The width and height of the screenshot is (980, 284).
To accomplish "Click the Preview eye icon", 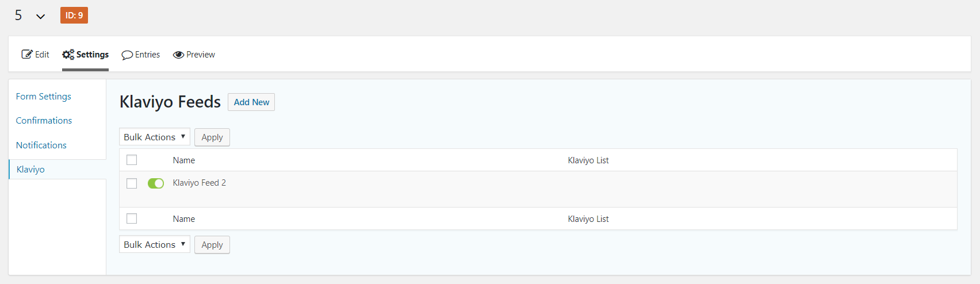I will tap(178, 55).
